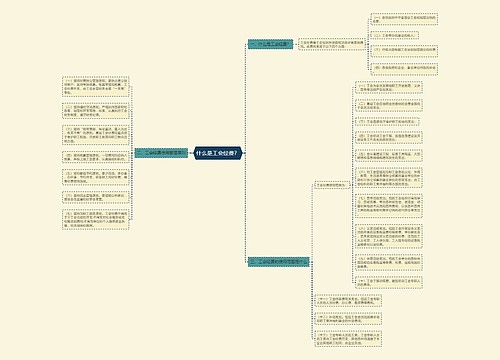Select item (一) in the top-right group
The image size is (500, 360).
404,19
